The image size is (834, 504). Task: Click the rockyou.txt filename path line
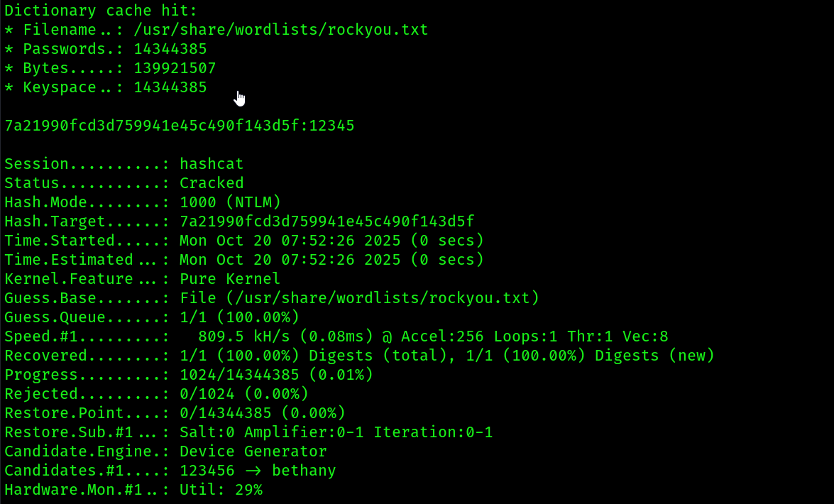(x=216, y=30)
